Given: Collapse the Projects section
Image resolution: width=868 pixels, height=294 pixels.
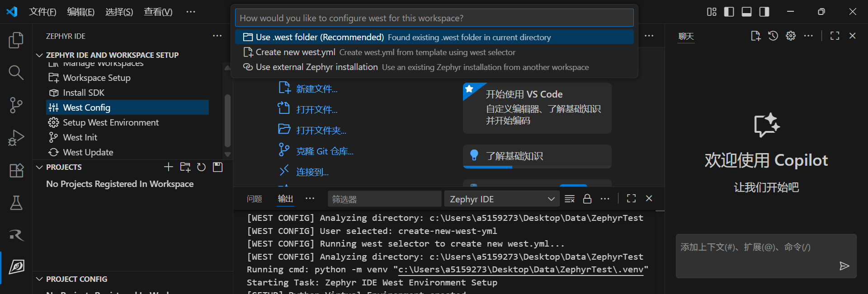Looking at the screenshot, I should pos(40,167).
